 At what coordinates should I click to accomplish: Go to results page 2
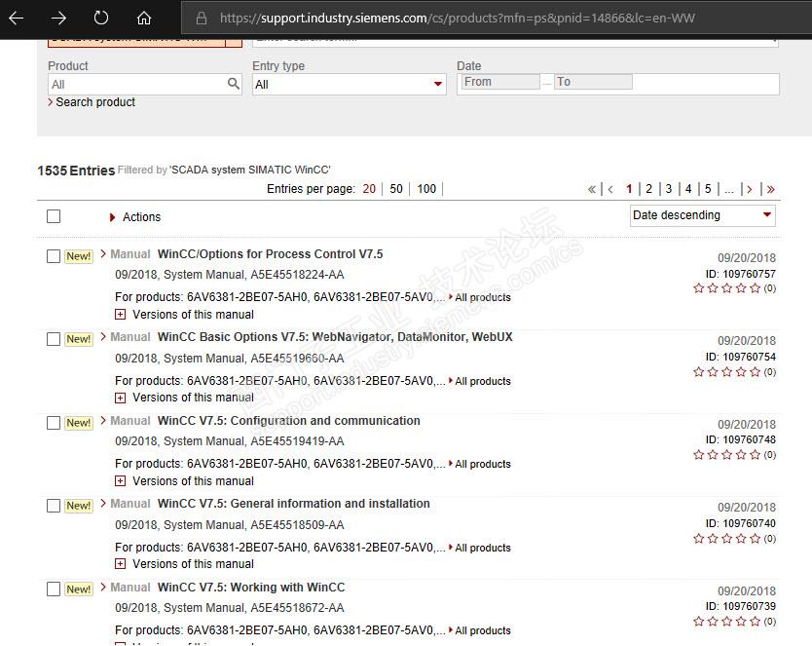(648, 189)
